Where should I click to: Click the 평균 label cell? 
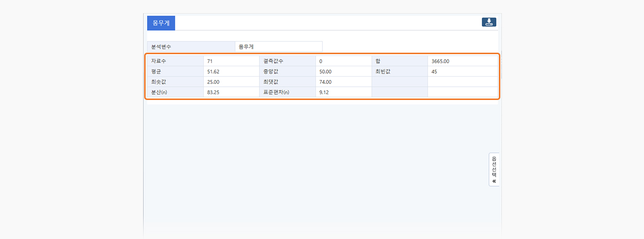click(175, 72)
